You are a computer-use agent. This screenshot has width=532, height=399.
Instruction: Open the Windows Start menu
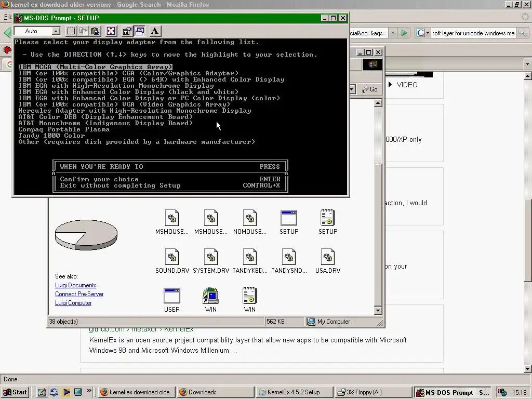pos(15,392)
